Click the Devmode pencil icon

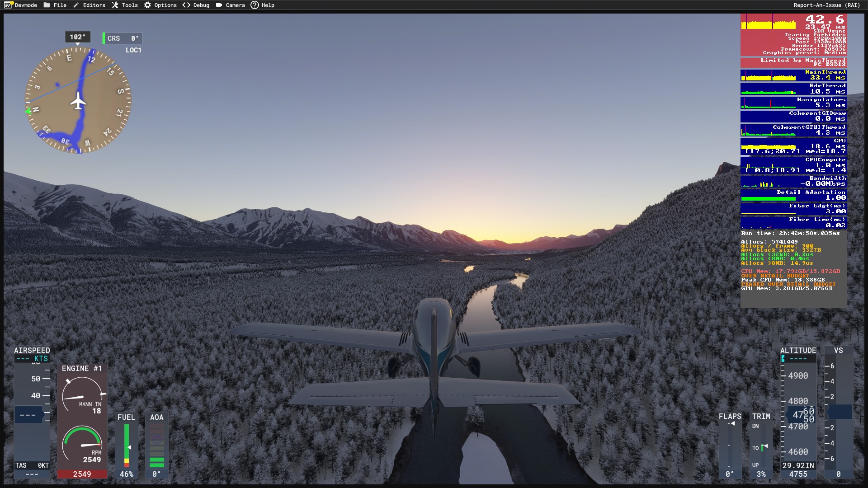(9, 5)
